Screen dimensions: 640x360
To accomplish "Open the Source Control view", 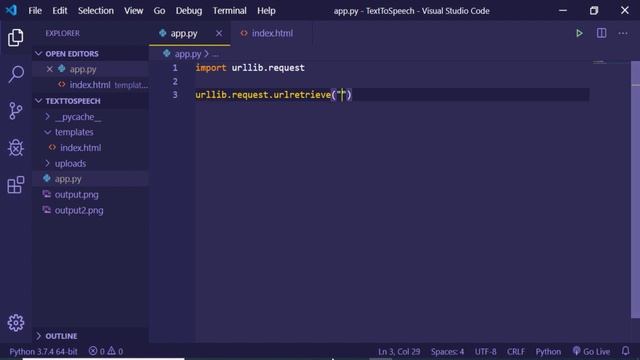I will (16, 111).
